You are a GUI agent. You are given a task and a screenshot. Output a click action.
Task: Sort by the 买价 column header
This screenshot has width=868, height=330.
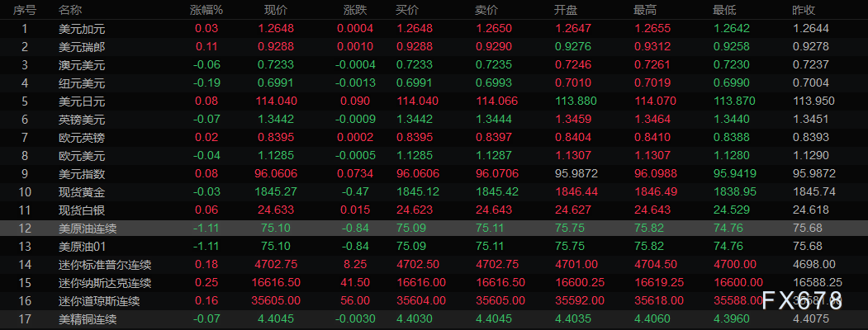coord(408,11)
